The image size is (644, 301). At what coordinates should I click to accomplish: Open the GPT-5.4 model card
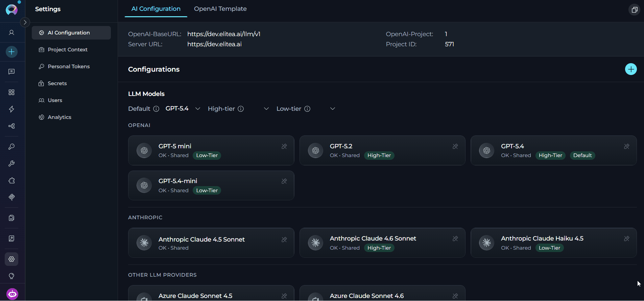click(x=554, y=150)
